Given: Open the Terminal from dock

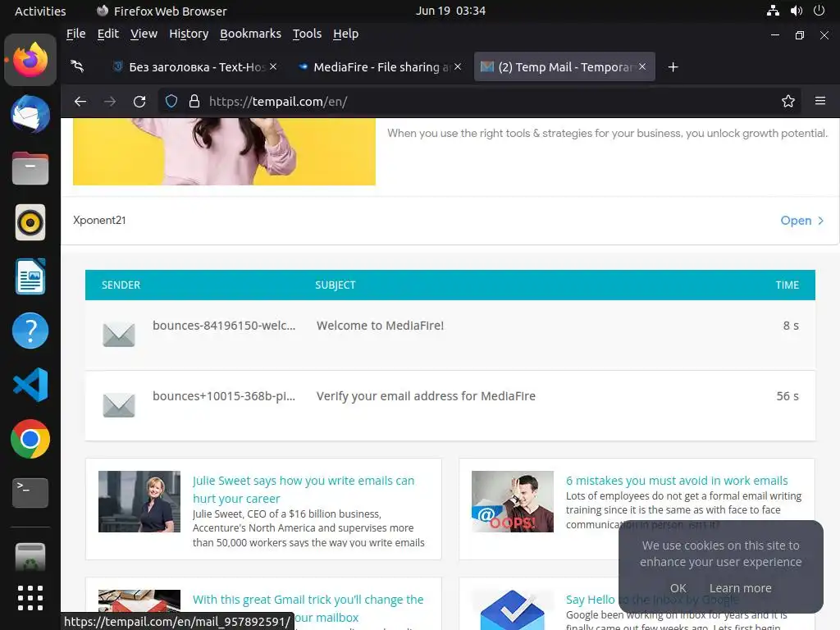Looking at the screenshot, I should pos(30,493).
